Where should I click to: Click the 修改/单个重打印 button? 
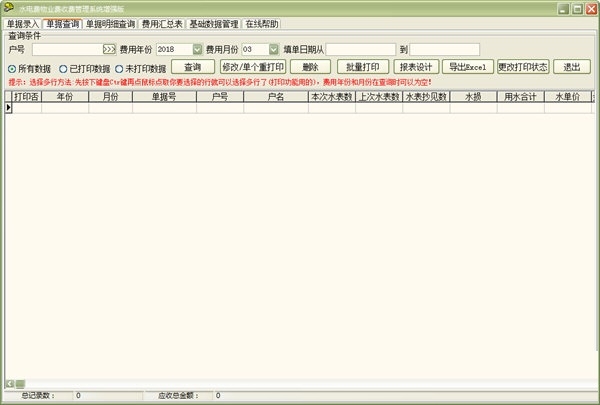point(253,67)
